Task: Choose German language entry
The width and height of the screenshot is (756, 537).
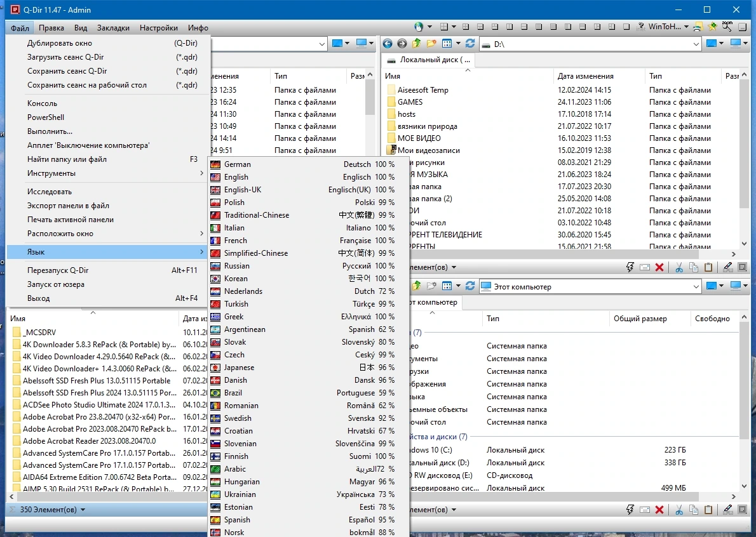Action: pos(309,164)
